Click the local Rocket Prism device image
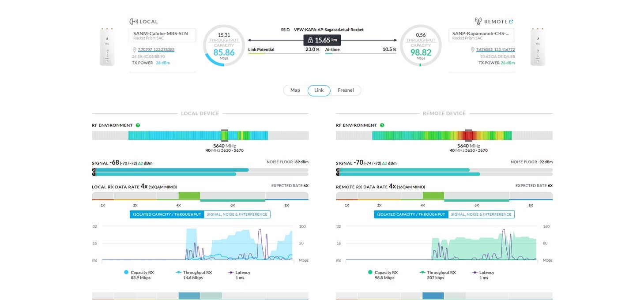This screenshot has height=300, width=644. coord(107,47)
